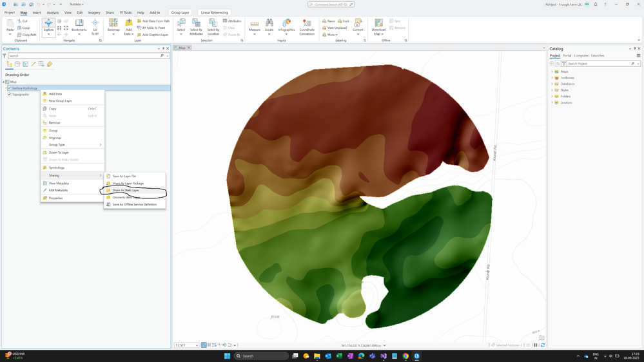The image size is (644, 362).
Task: Open the Analysis ribbon tab
Action: point(53,12)
